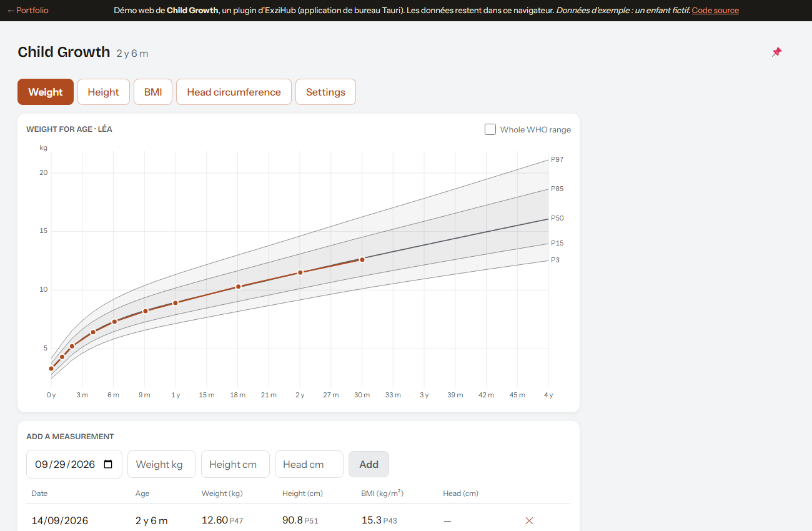Click the P3 percentile label
This screenshot has width=812, height=531.
[555, 260]
